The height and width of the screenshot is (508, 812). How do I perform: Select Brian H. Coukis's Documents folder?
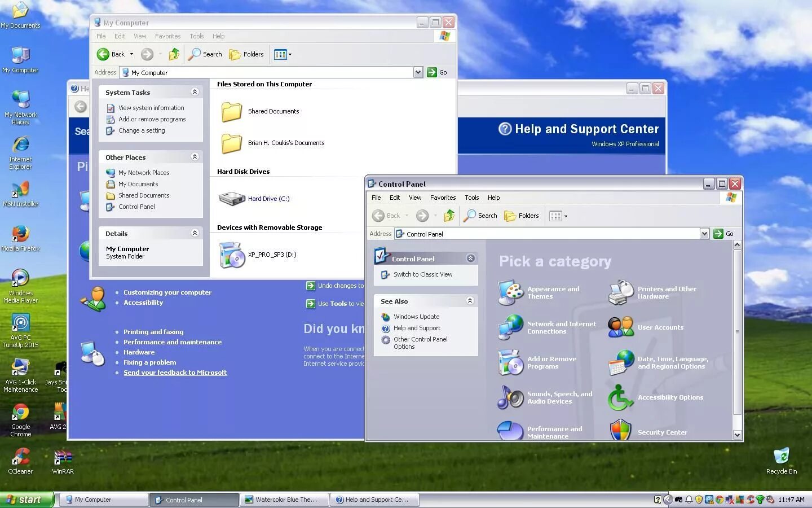(x=231, y=143)
